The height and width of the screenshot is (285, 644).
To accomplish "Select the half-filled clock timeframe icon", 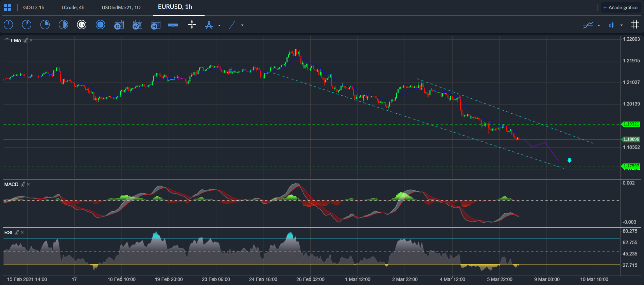I will click(x=63, y=25).
